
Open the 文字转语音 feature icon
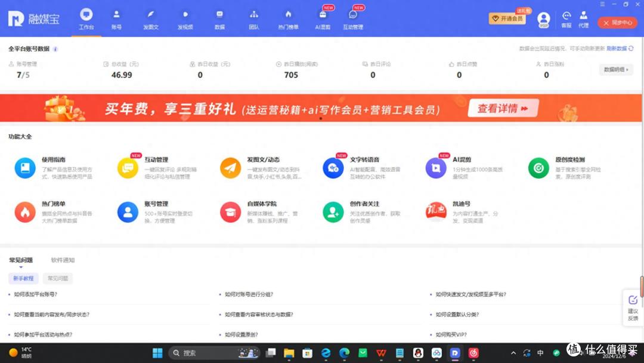(x=333, y=168)
